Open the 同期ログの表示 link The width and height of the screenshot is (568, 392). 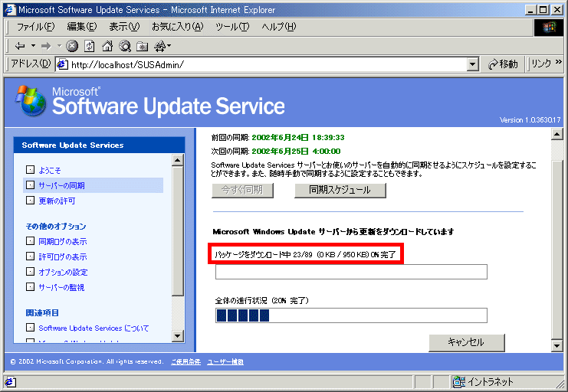63,241
